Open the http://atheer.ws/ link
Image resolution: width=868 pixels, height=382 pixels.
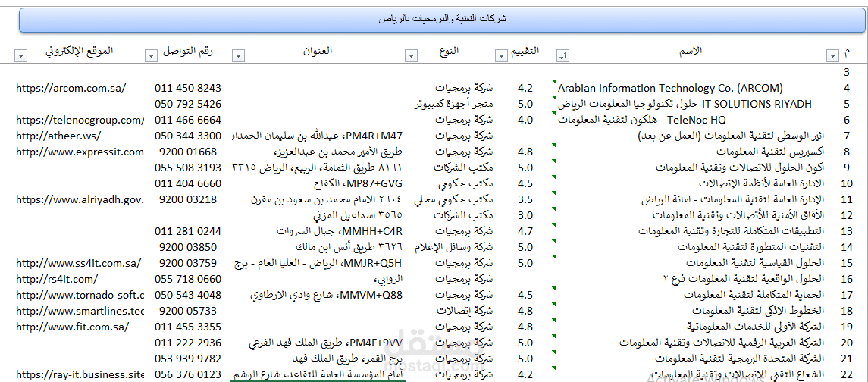(58, 136)
